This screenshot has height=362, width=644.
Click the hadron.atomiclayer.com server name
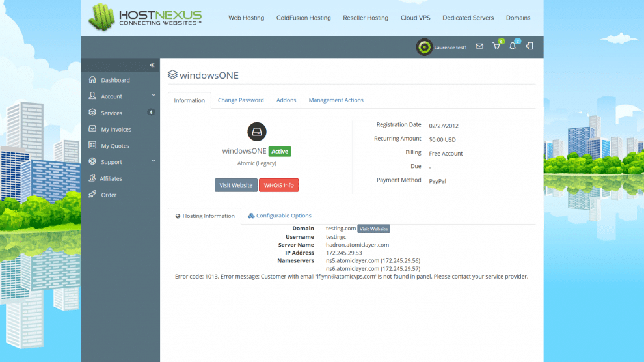(357, 245)
